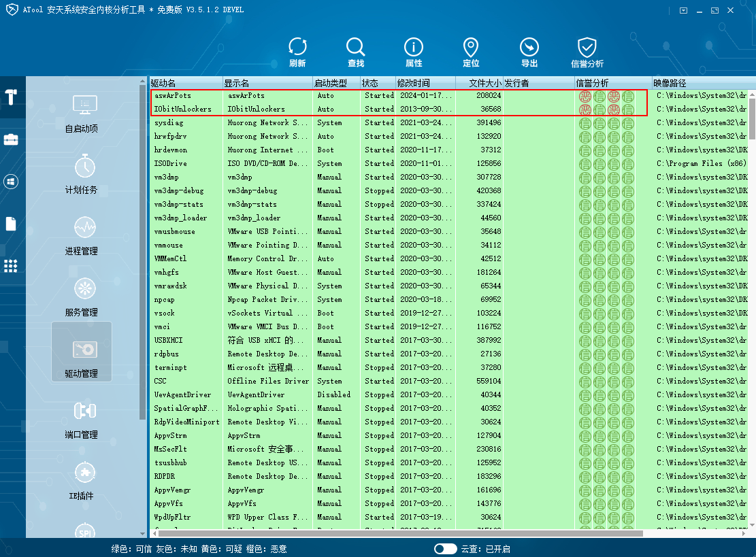756x557 pixels.
Task: Sort by 发行者 column header
Action: (x=538, y=83)
